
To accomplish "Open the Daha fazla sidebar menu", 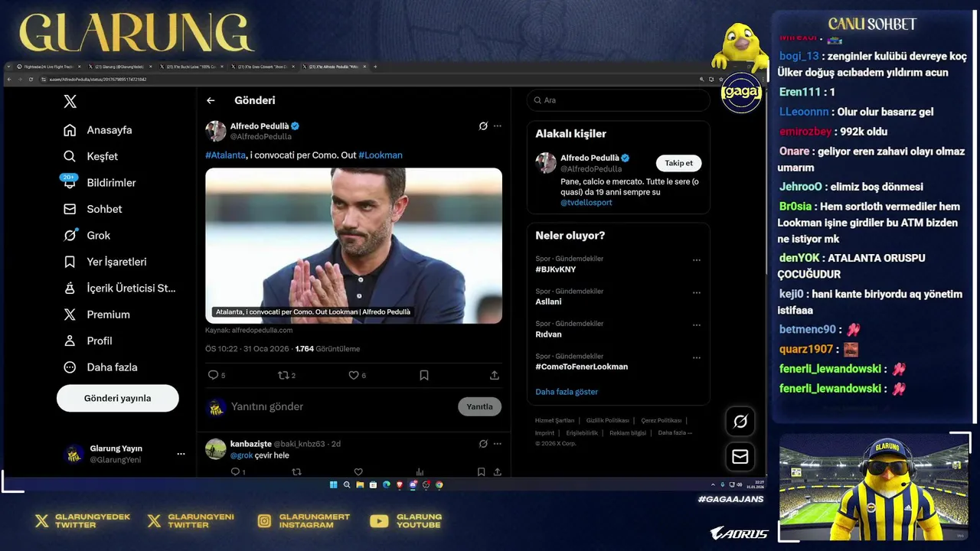I will pos(100,367).
